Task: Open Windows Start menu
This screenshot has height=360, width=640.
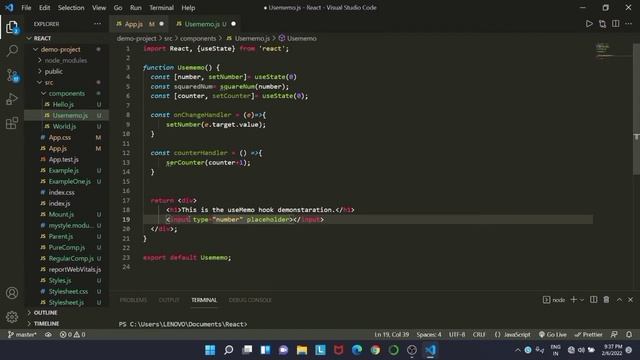Action: [x=210, y=350]
